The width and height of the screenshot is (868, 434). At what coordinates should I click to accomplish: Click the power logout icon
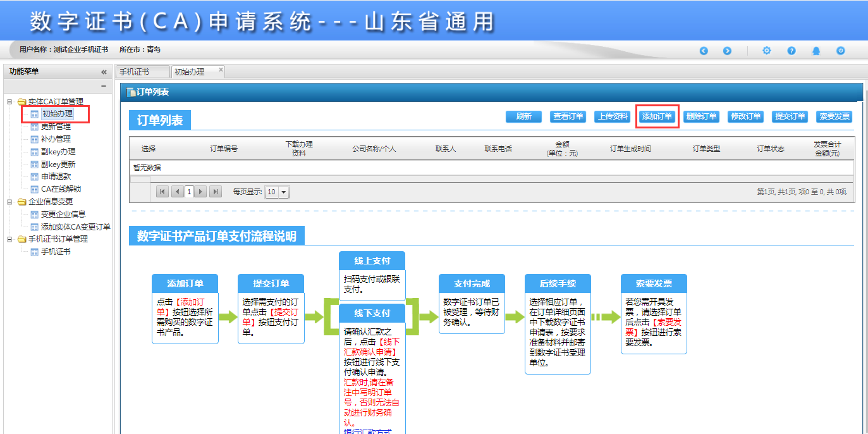[x=840, y=51]
